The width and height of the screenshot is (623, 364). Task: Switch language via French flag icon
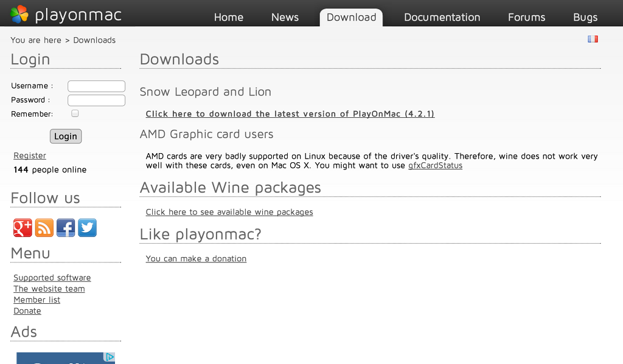[x=593, y=39]
